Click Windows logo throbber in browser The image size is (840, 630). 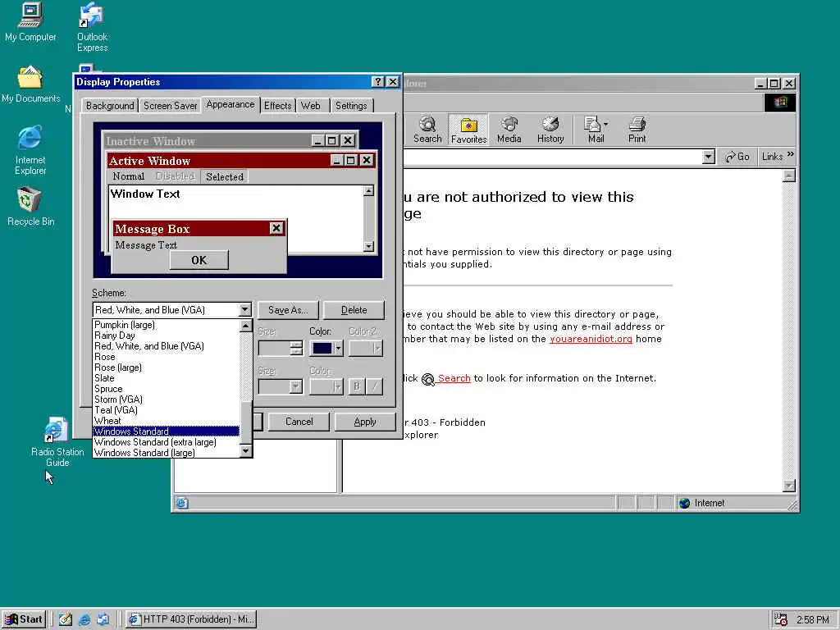[x=780, y=103]
